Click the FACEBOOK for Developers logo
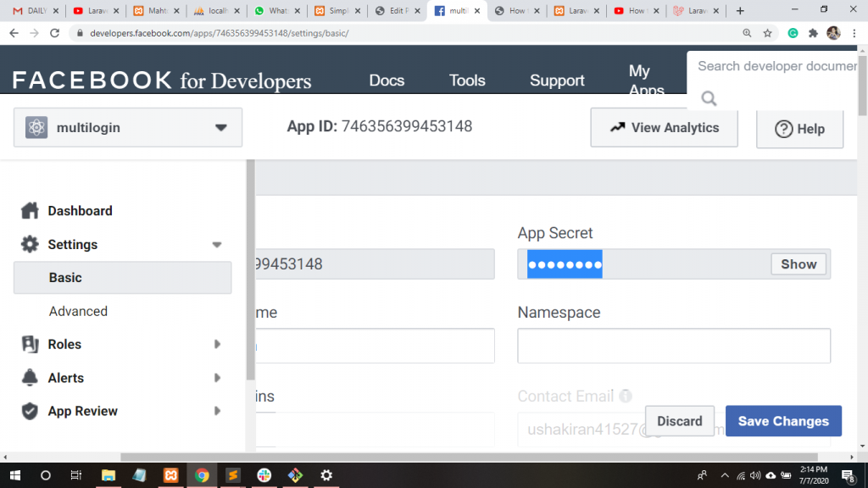868x488 pixels. coord(162,80)
